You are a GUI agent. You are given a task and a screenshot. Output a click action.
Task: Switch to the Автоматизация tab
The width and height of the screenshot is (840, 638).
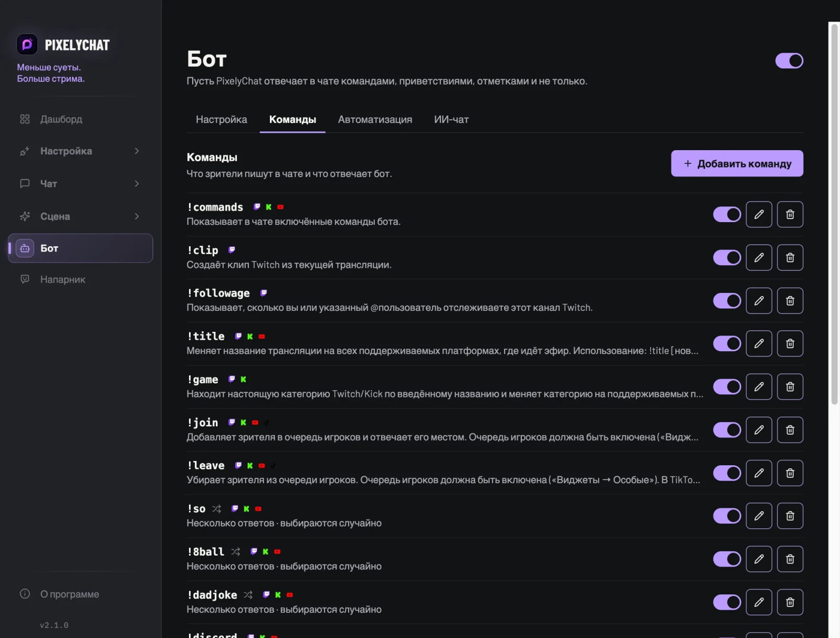click(375, 120)
